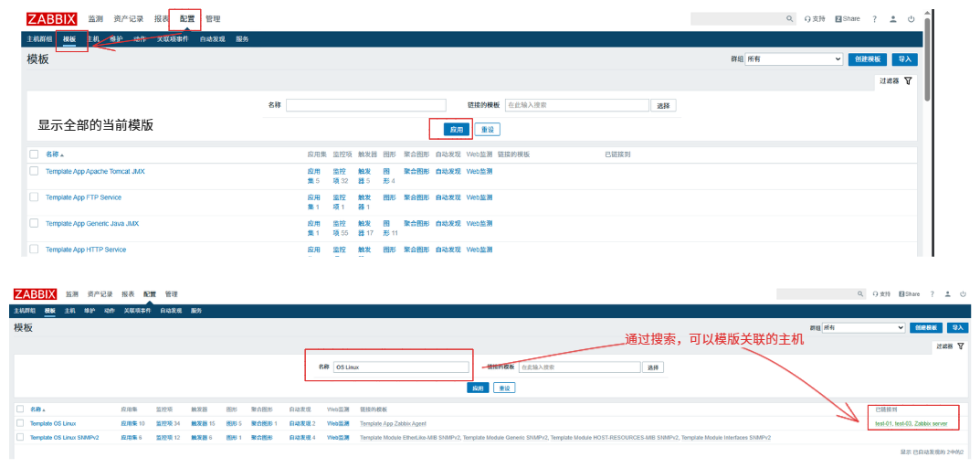Tick the Template App HTTP Service checkbox

34,249
